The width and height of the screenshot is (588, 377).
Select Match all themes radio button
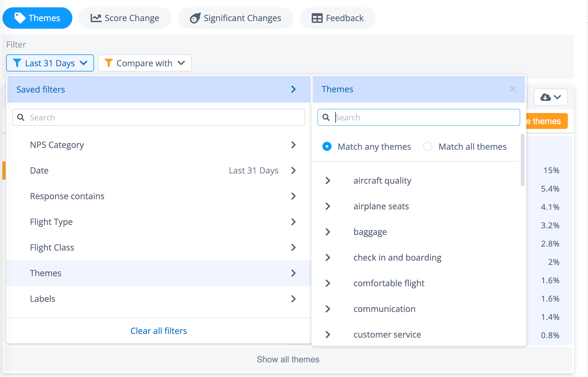[x=428, y=147]
